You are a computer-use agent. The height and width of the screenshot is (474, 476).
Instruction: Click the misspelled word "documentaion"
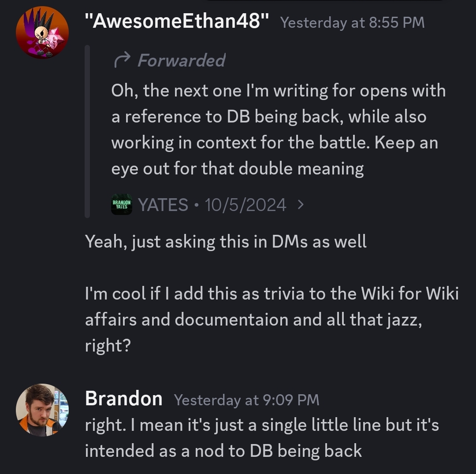[x=231, y=319]
